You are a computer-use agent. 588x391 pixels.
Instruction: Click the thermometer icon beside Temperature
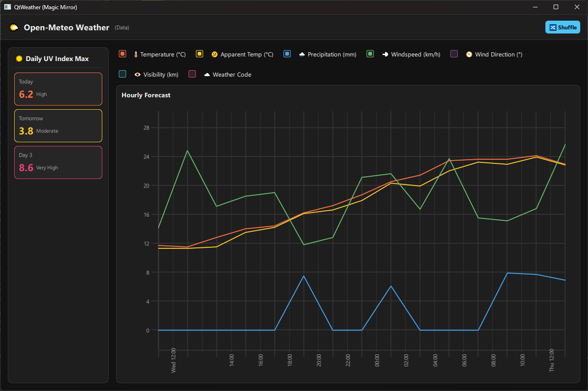136,54
